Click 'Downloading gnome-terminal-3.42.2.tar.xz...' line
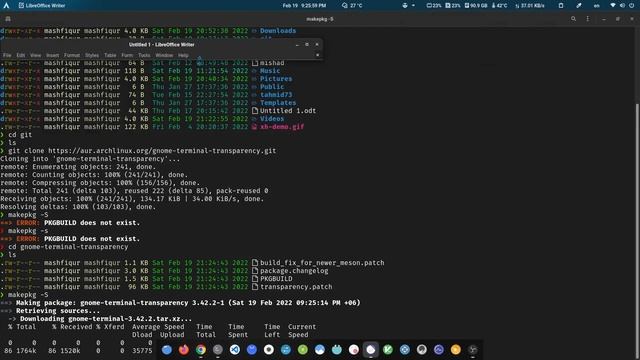This screenshot has width=640, height=360. 106,319
